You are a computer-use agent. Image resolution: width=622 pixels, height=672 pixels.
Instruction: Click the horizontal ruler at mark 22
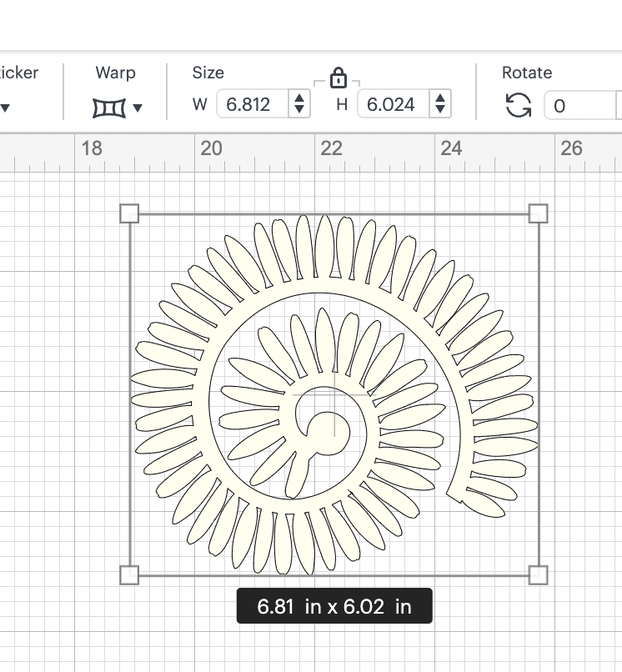331,148
